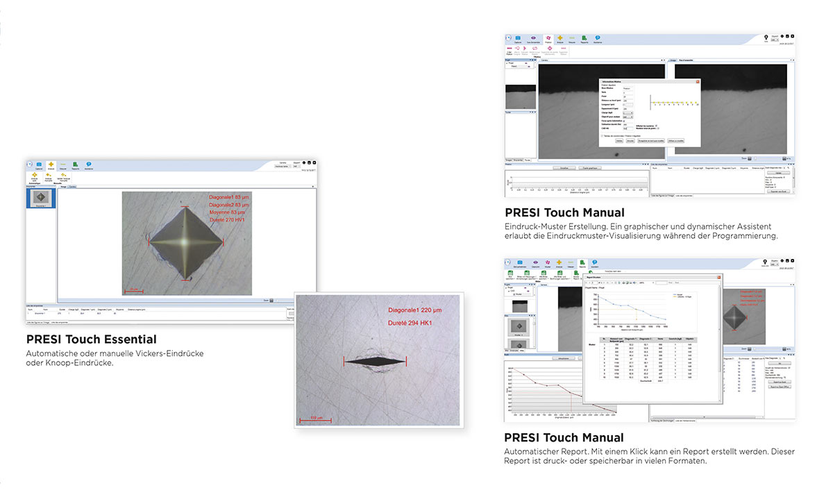Click CHD HV input field in dialog
The height and width of the screenshot is (504, 833).
[628, 128]
